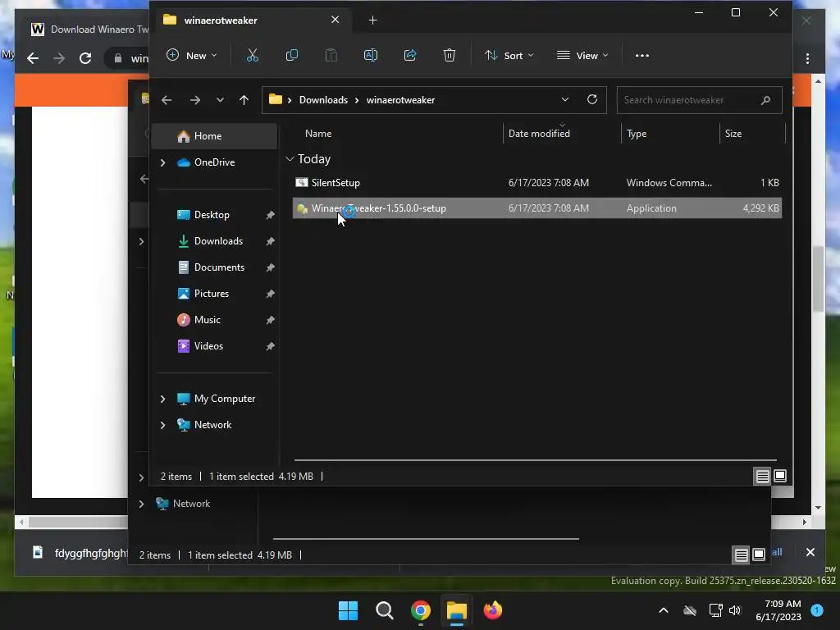Collapse the Today group

tap(290, 159)
